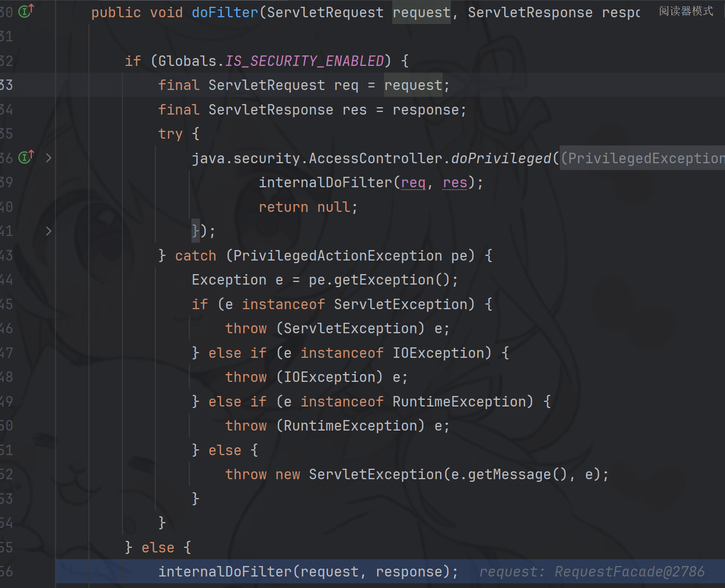The width and height of the screenshot is (725, 588).
Task: Click the underlined res argument in internalDoFilter
Action: pos(455,183)
